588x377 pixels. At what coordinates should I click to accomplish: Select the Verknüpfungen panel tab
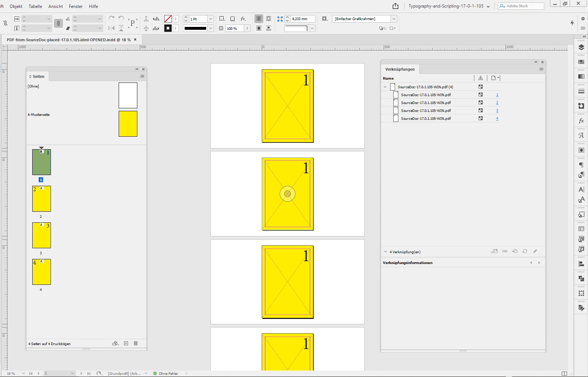tap(400, 69)
